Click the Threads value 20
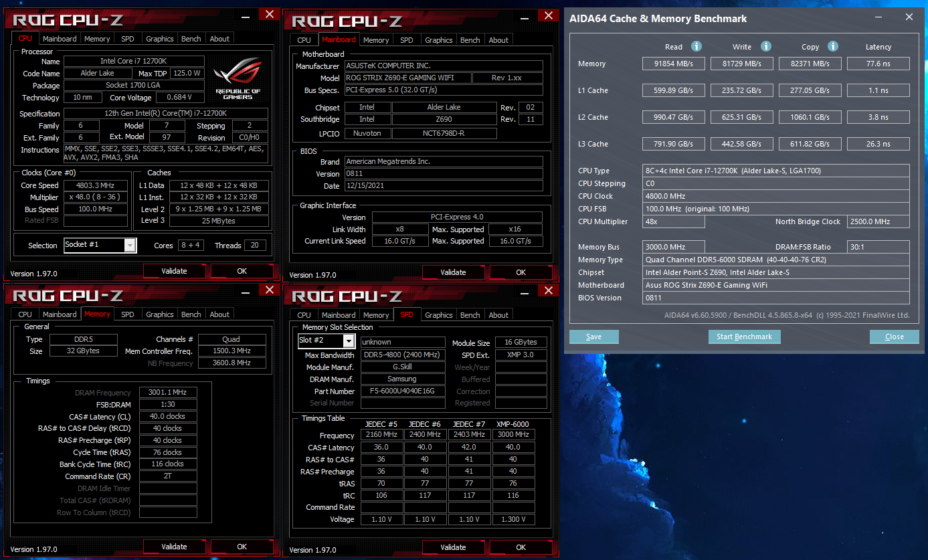Viewport: 928px width, 560px height. click(x=255, y=246)
